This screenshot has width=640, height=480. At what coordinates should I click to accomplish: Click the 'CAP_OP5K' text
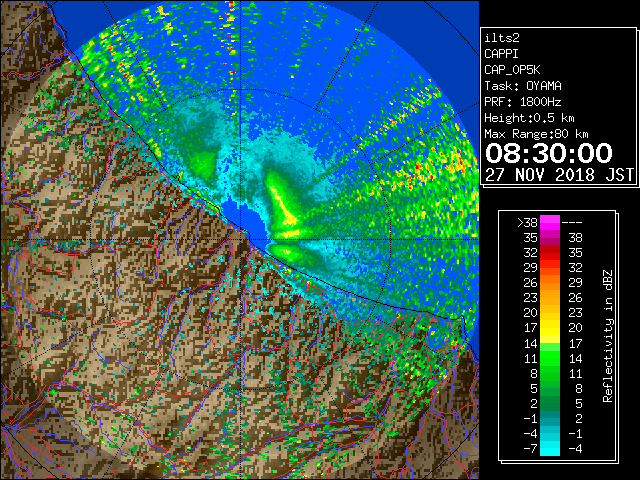click(512, 70)
